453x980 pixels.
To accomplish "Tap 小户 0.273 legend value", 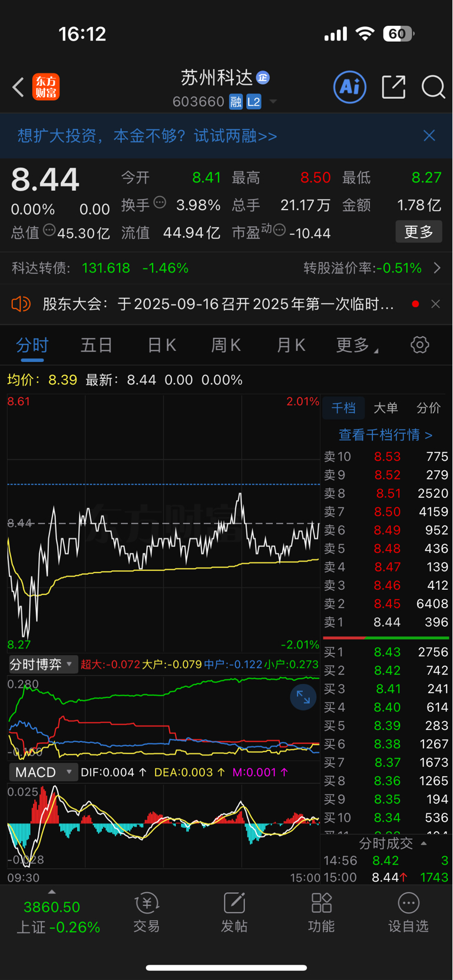I will tap(291, 665).
